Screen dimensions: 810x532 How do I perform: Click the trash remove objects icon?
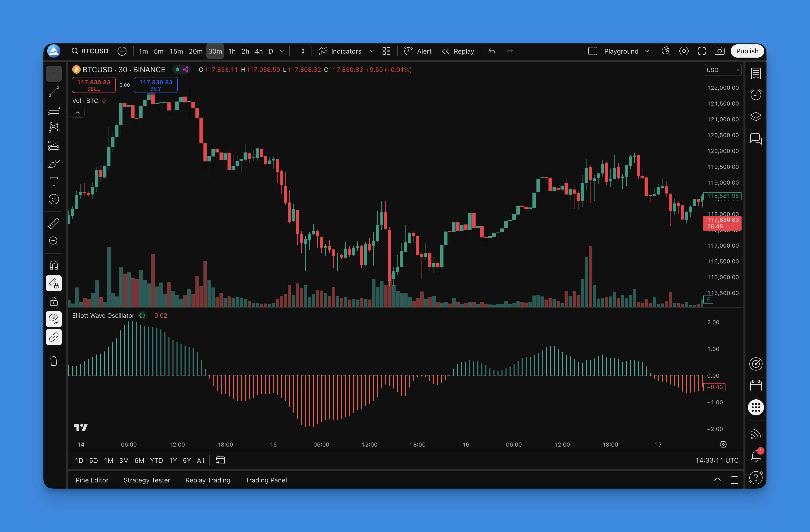click(x=54, y=361)
